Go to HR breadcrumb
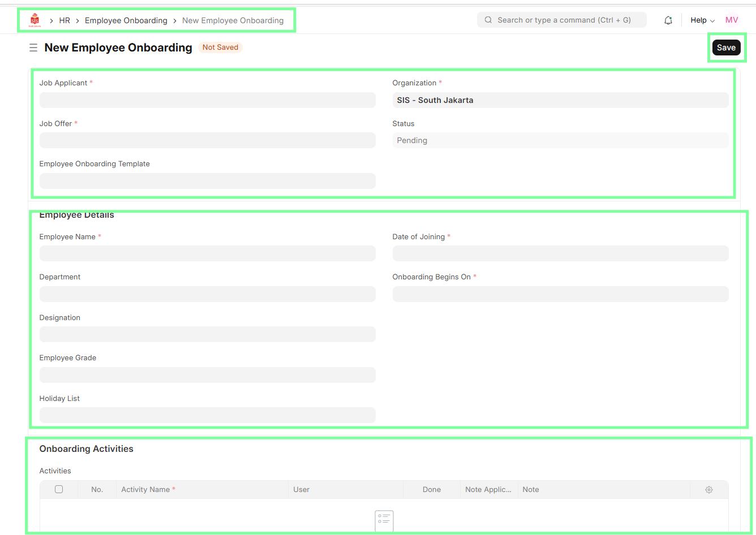 point(65,20)
